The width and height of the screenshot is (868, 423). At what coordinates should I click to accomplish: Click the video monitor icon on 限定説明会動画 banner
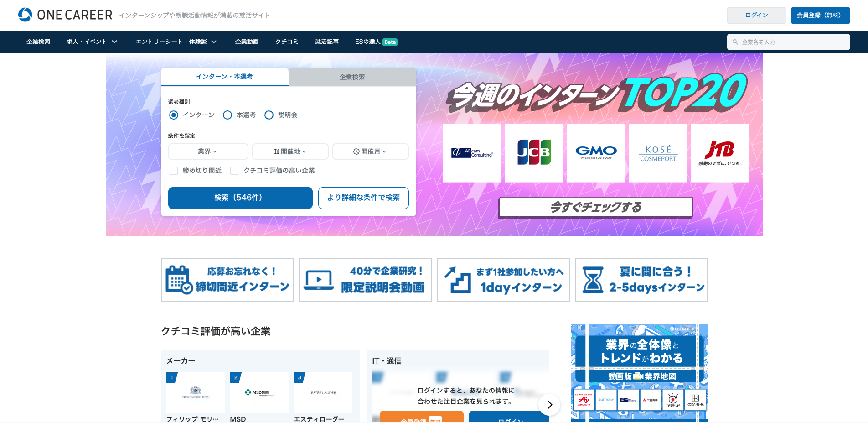coord(319,280)
